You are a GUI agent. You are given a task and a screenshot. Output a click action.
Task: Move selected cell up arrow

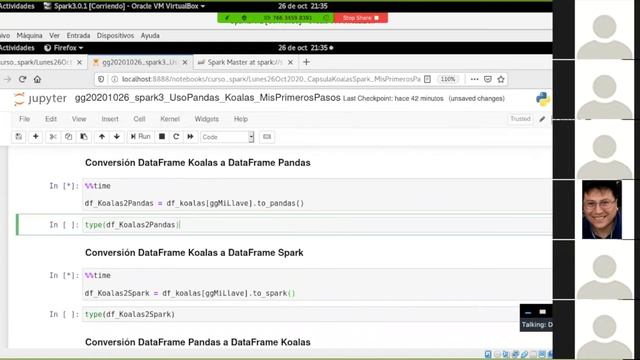pyautogui.click(x=102, y=137)
